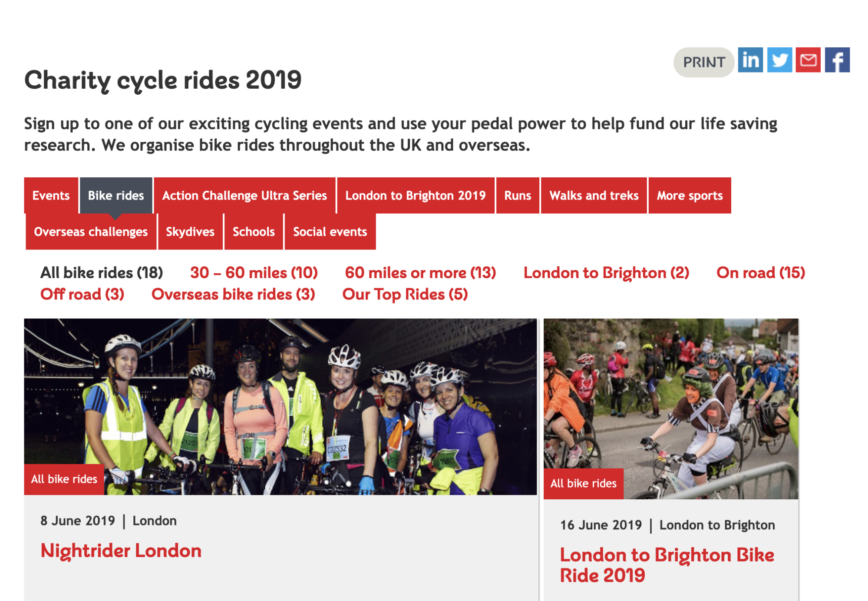This screenshot has height=601, width=868.
Task: Go to Walks and treks tab
Action: coord(594,196)
